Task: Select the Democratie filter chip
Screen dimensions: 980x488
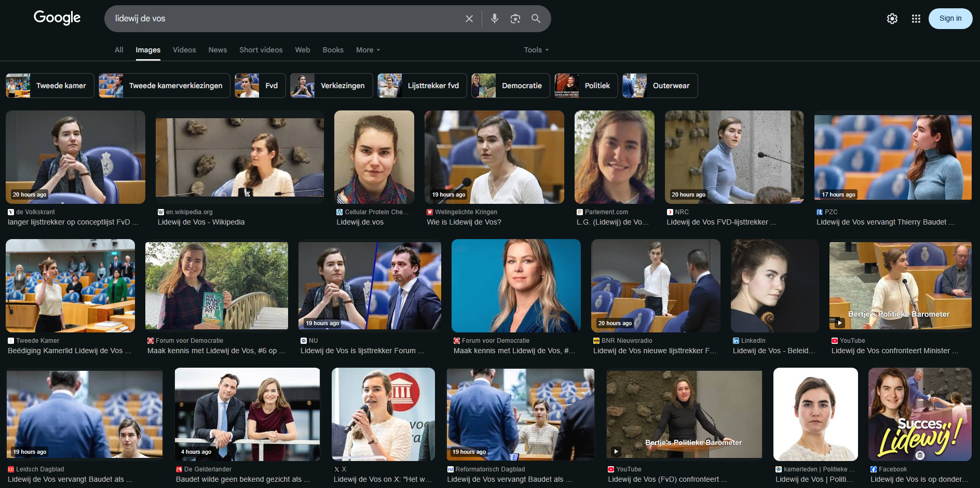Action: pyautogui.click(x=511, y=86)
